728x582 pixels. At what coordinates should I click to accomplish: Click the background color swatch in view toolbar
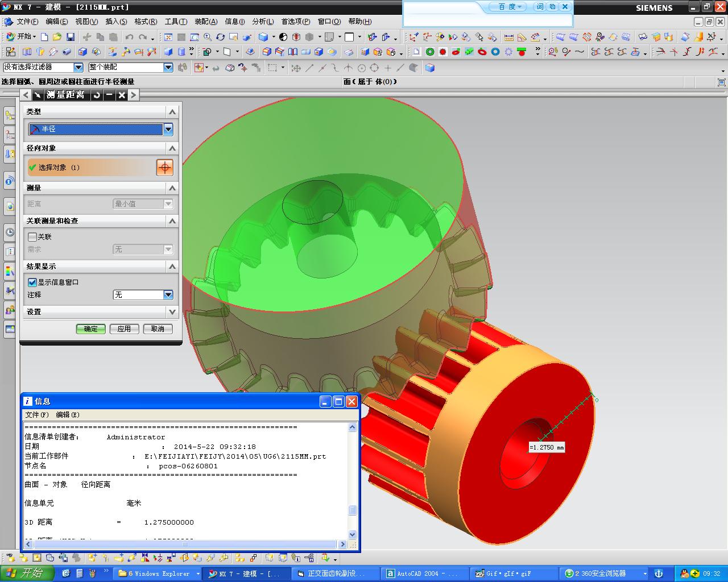tap(349, 37)
